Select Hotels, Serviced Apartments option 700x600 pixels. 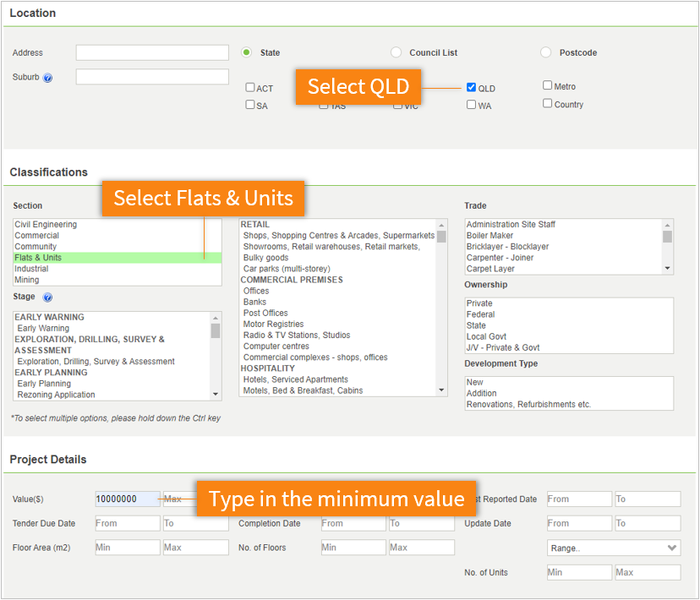(x=338, y=379)
